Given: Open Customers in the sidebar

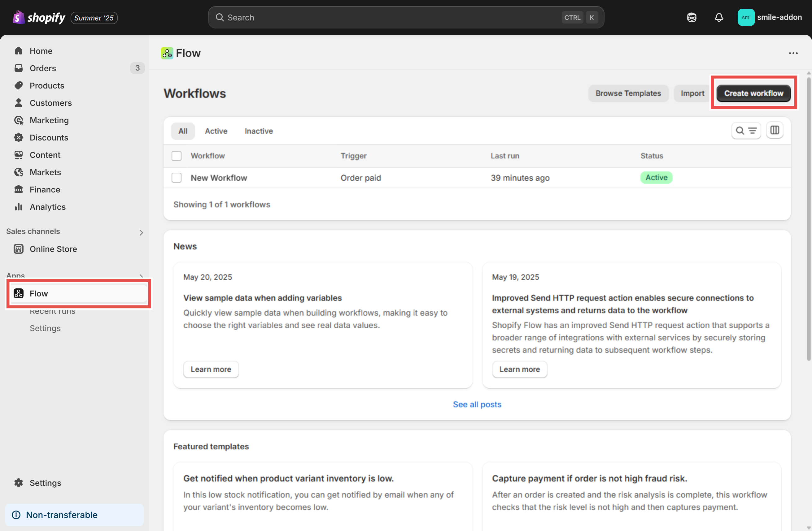Looking at the screenshot, I should (x=50, y=103).
